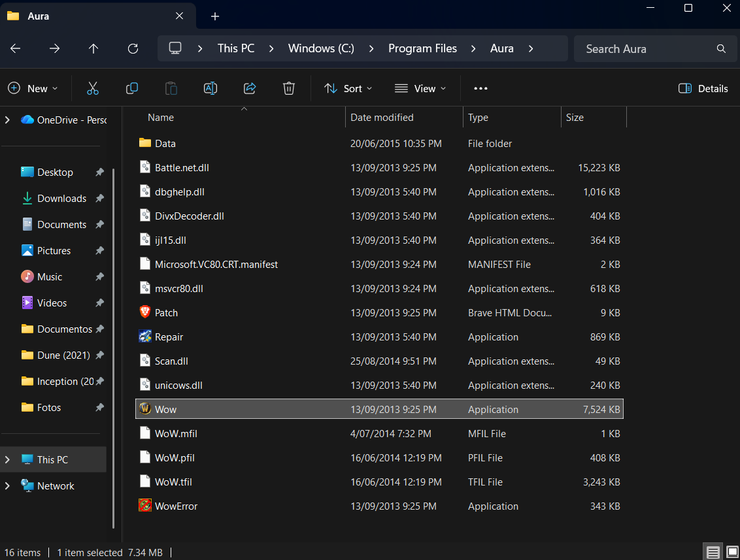This screenshot has width=740, height=560.
Task: Click the Share icon in toolbar
Action: coord(250,88)
